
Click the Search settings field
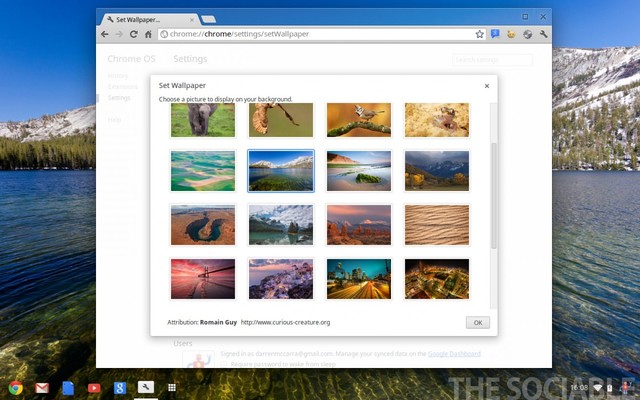[492, 60]
